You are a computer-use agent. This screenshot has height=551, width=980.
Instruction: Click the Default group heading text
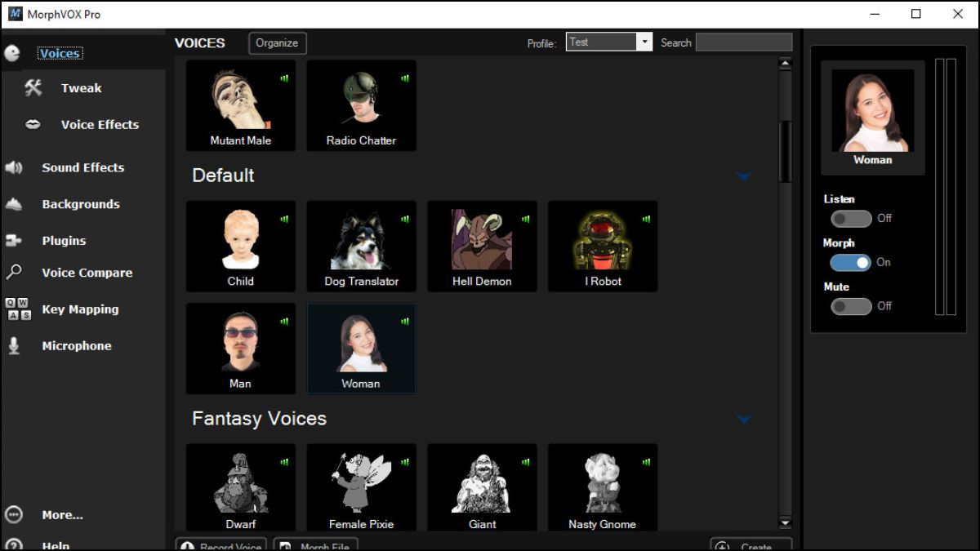(x=223, y=176)
